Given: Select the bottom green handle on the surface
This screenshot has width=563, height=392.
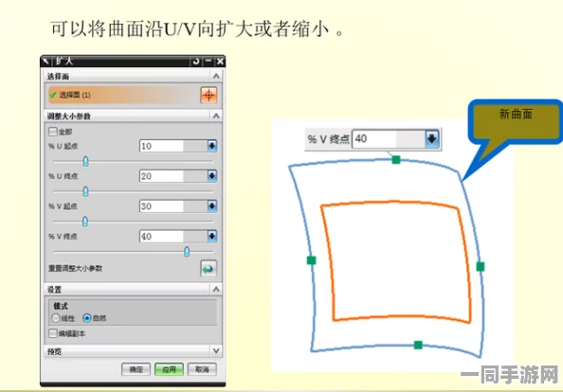Looking at the screenshot, I should (418, 345).
